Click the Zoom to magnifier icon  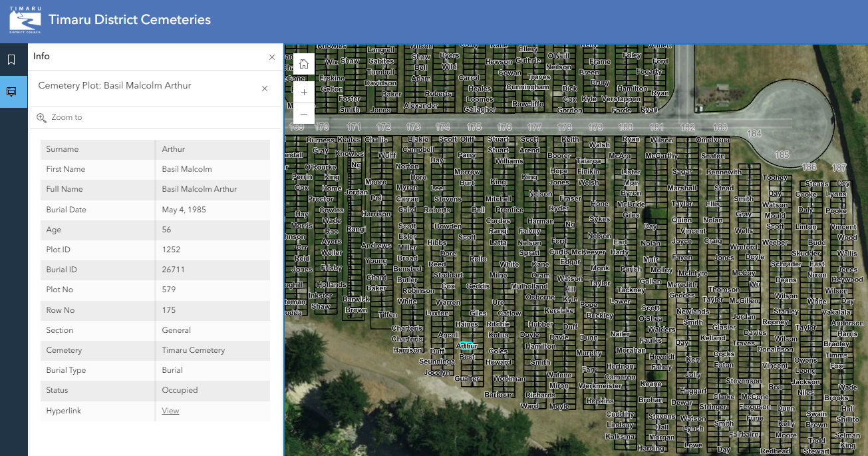41,118
